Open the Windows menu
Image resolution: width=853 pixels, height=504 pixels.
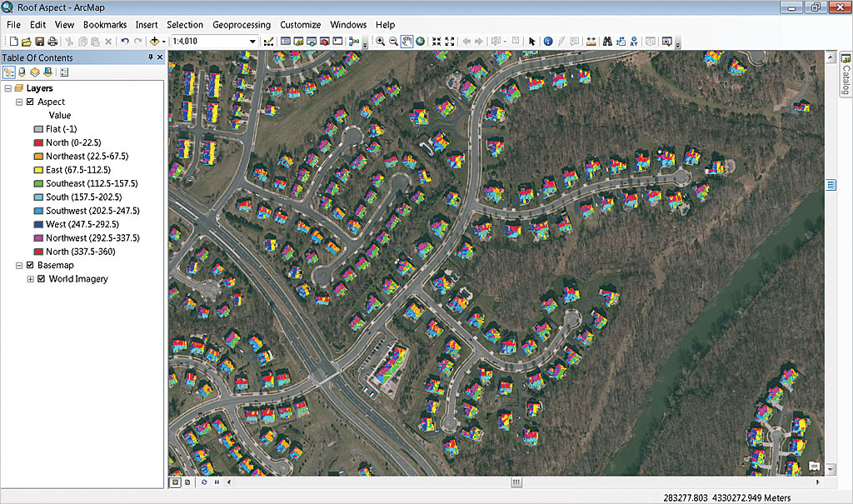[348, 24]
